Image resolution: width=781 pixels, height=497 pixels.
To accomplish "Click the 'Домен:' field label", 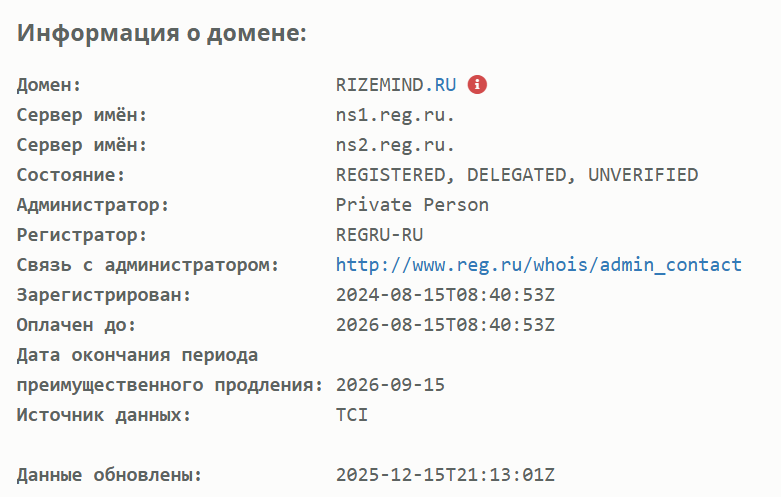I will (49, 85).
